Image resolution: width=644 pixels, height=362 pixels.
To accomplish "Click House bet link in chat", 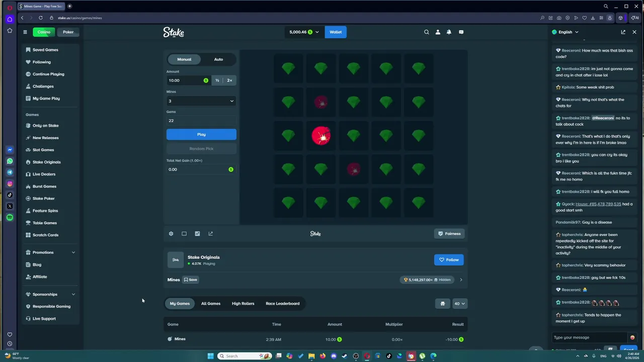I will (598, 204).
